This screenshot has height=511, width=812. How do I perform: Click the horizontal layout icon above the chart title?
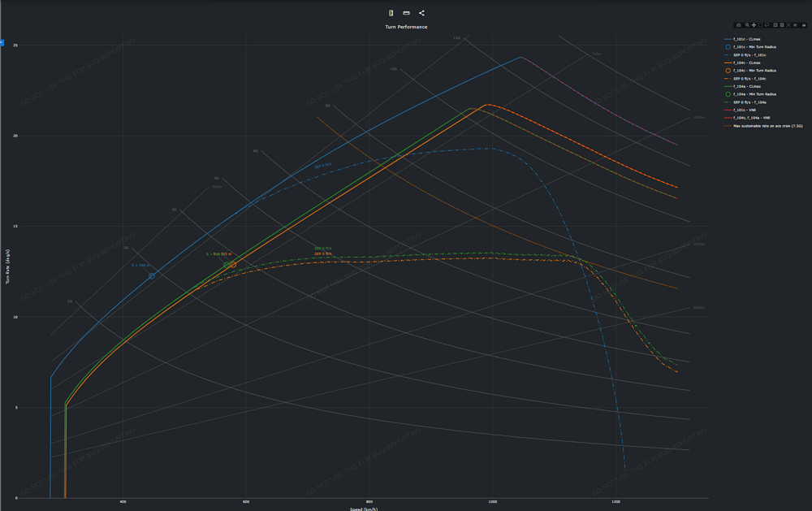[x=407, y=13]
